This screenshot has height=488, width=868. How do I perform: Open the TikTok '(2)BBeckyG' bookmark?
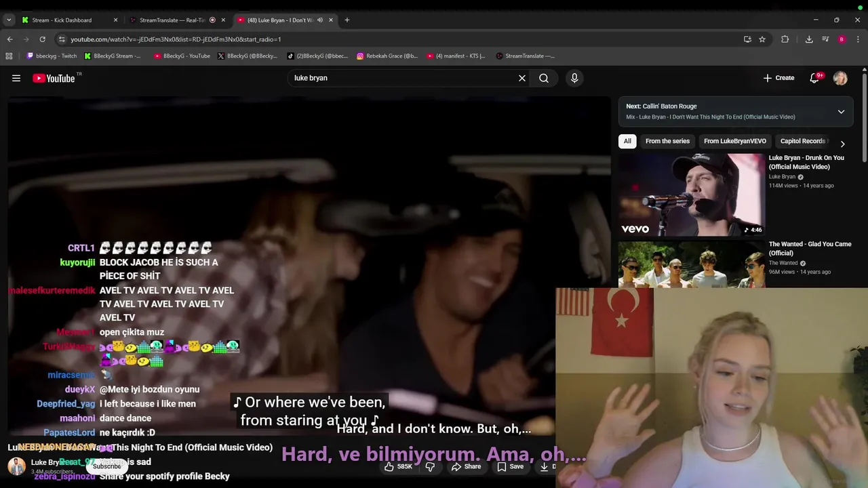[x=317, y=56]
